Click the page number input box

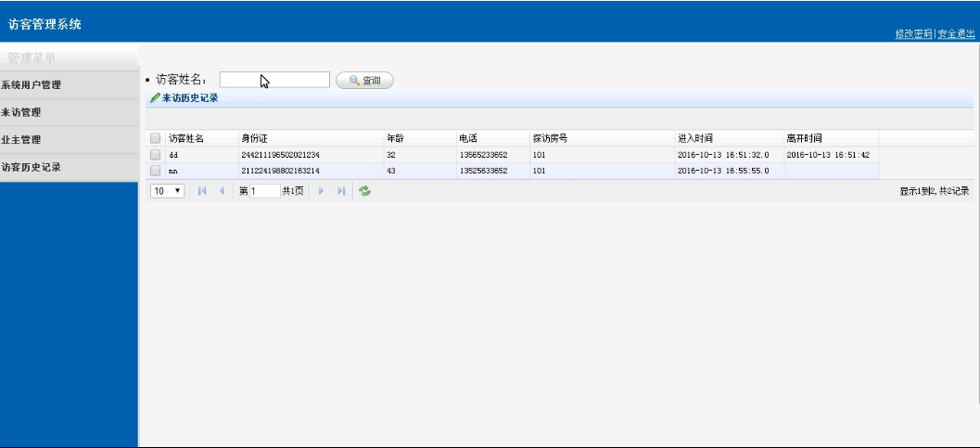[x=265, y=191]
